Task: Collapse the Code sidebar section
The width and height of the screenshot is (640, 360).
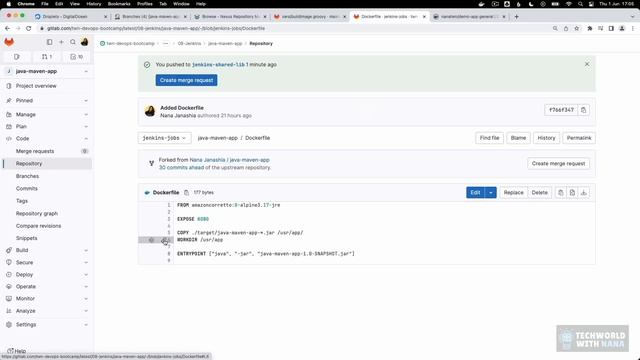Action: point(47,139)
